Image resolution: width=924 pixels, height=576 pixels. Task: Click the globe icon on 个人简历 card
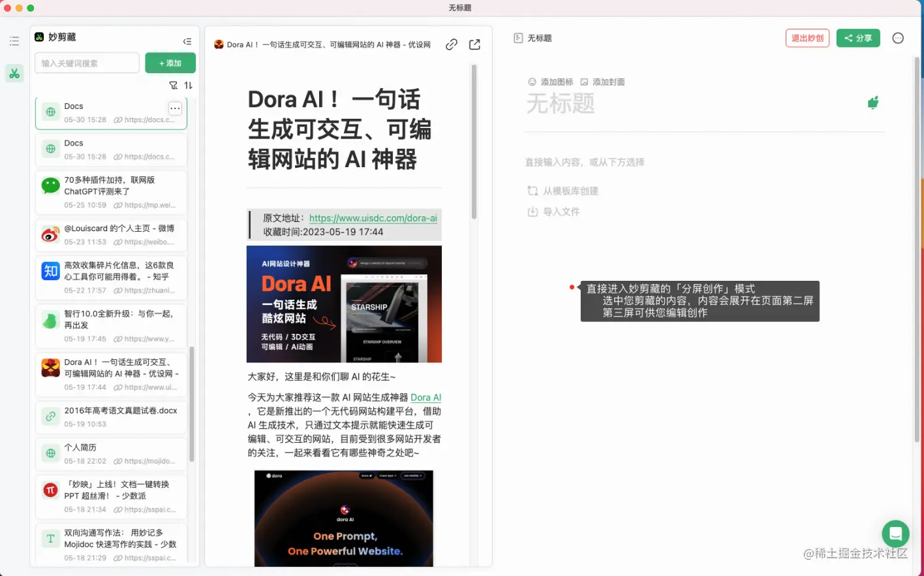(51, 453)
